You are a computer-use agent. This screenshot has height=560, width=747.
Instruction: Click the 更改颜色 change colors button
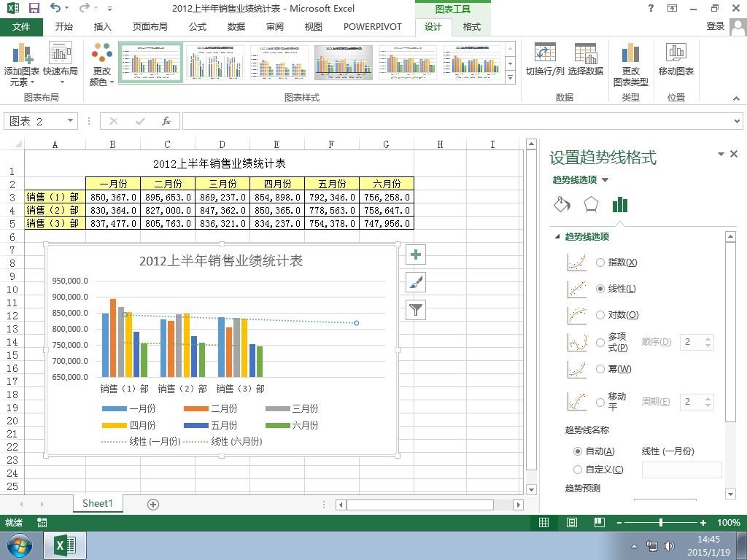(x=101, y=64)
